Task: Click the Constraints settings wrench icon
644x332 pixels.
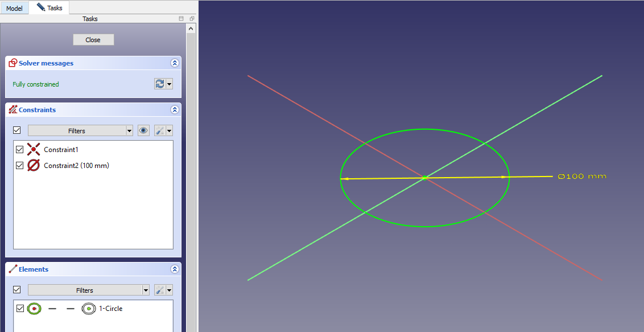Action: (160, 130)
